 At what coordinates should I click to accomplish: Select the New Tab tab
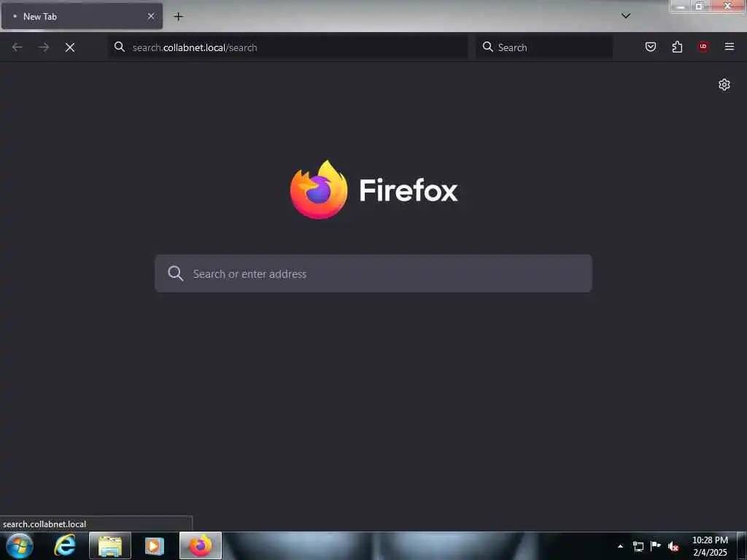[x=82, y=16]
